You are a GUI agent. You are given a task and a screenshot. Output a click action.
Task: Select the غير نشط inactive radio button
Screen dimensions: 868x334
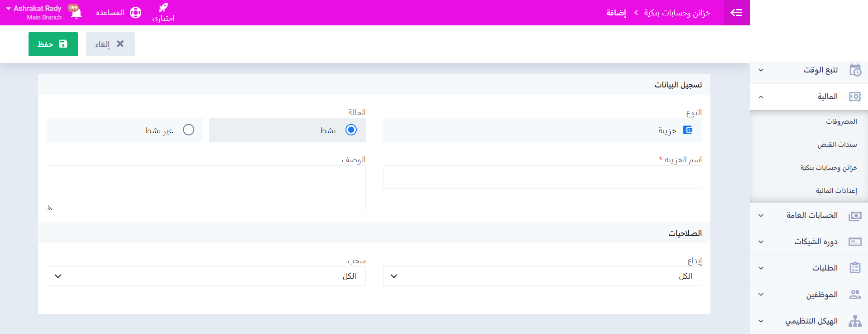click(x=188, y=130)
